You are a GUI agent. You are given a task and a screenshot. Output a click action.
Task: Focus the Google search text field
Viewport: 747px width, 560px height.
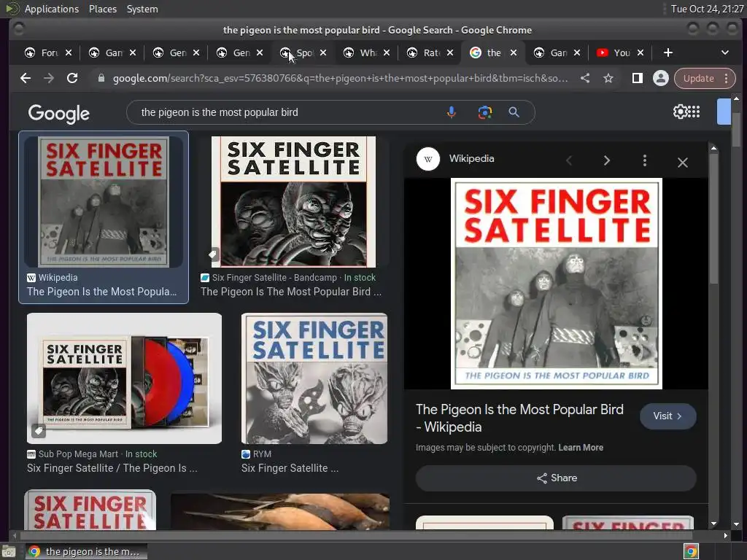point(286,112)
